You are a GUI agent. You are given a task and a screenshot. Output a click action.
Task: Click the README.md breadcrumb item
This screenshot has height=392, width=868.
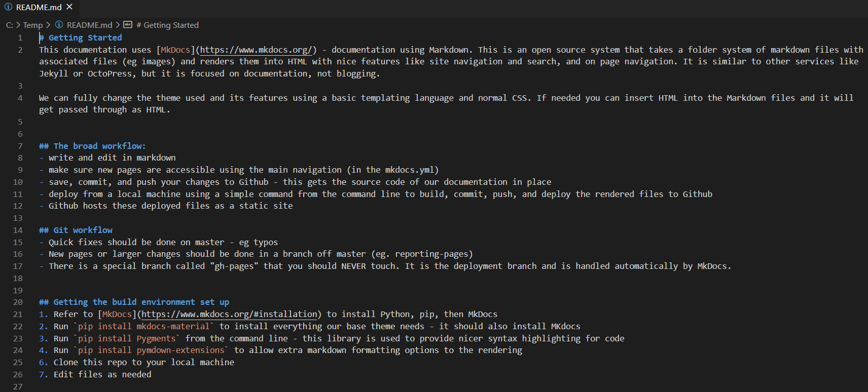[x=89, y=25]
